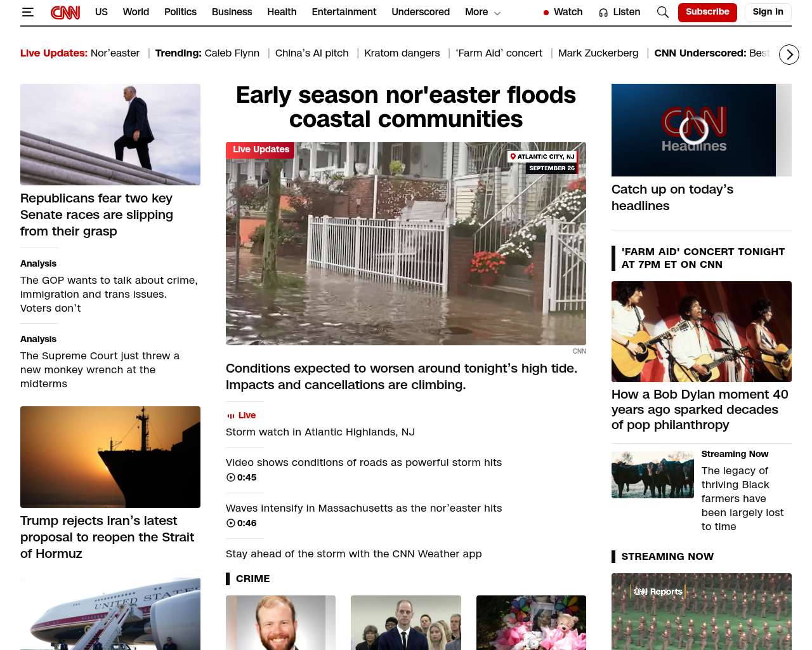Click the Sign in button
The width and height of the screenshot is (812, 650).
pyautogui.click(x=768, y=12)
